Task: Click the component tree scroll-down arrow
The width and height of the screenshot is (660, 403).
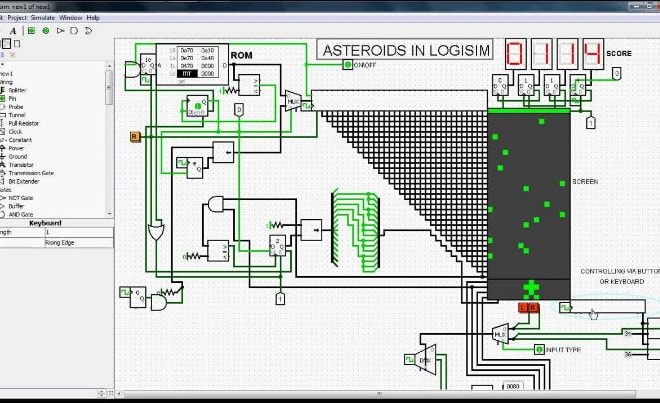Action: coord(109,214)
